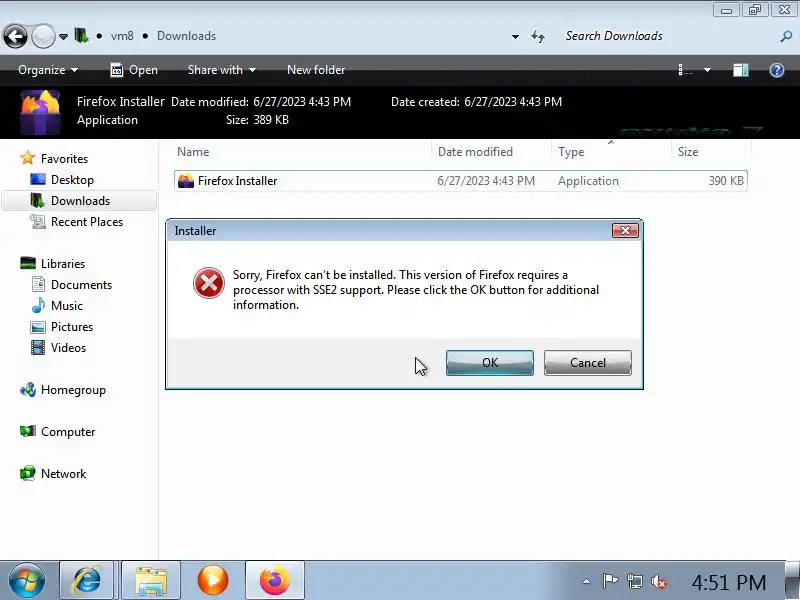Open Windows Media Player from taskbar
The image size is (800, 600).
click(213, 580)
